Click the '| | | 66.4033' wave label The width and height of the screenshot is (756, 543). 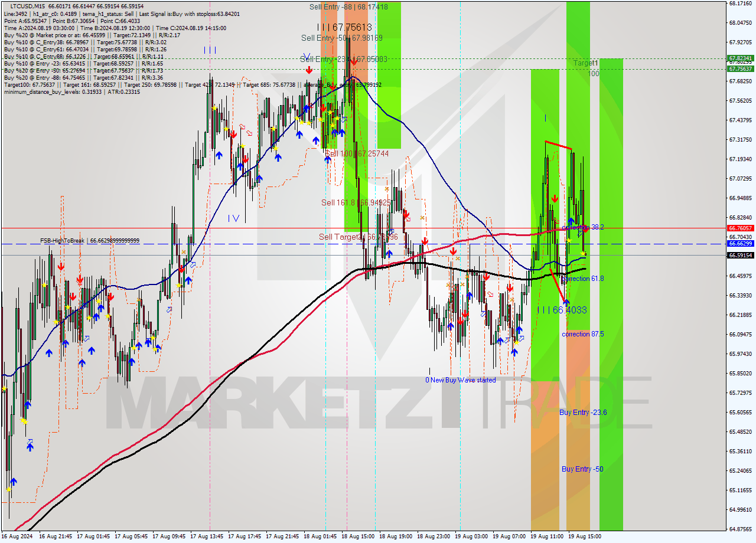tap(562, 309)
